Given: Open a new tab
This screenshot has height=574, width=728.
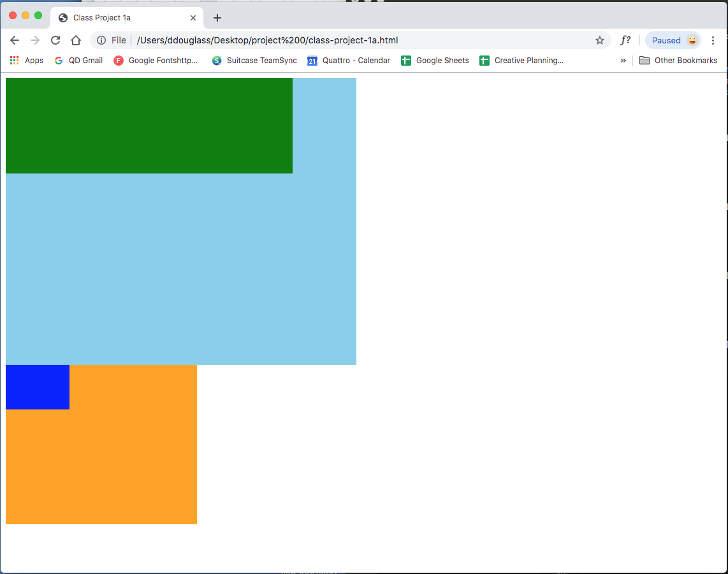Looking at the screenshot, I should [x=217, y=18].
